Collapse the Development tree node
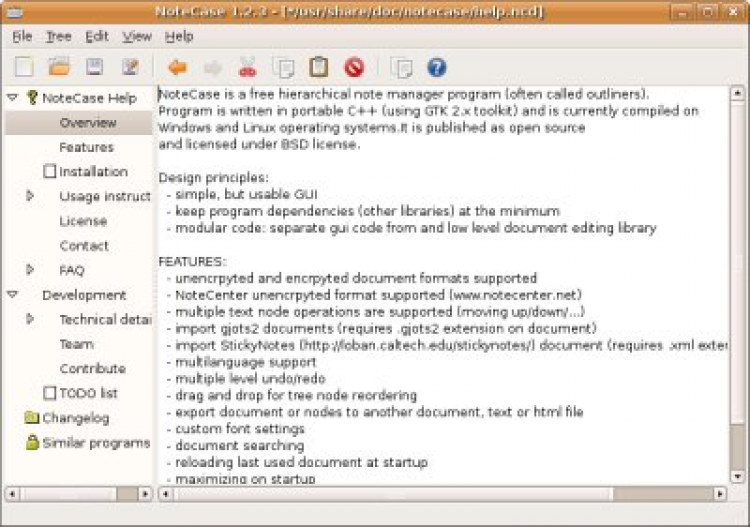The image size is (750, 527). point(12,295)
